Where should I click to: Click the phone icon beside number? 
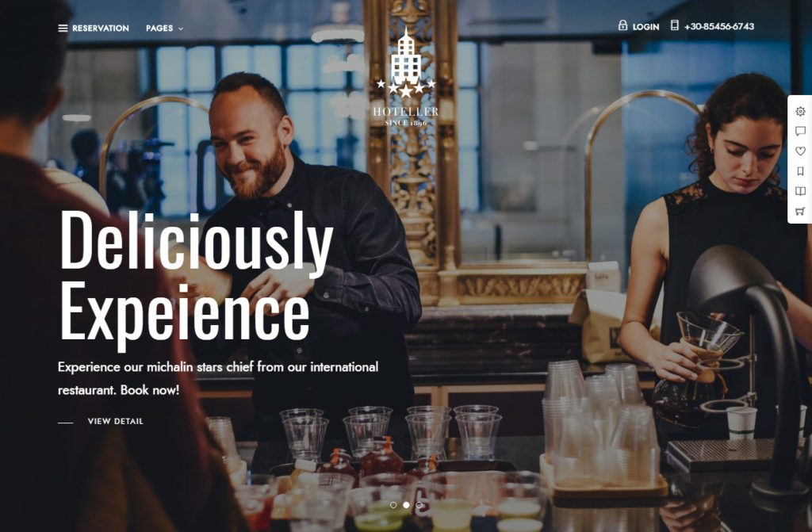674,25
